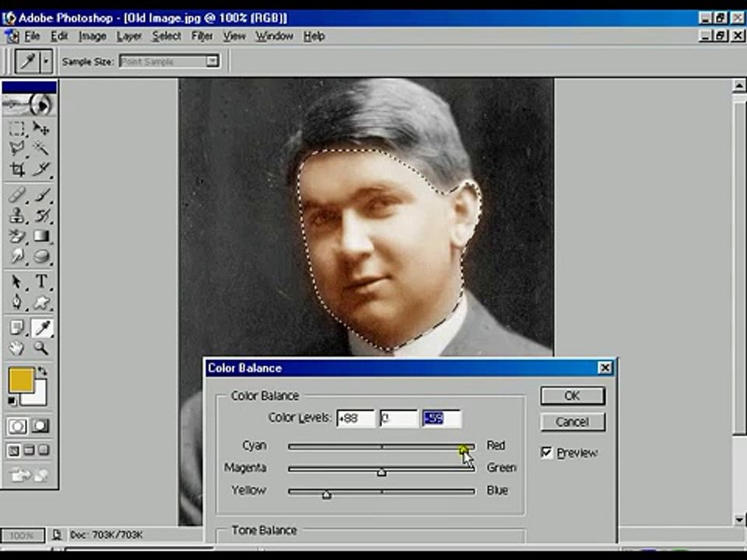The width and height of the screenshot is (747, 560).
Task: Click Cancel in the Color Balance dialog
Action: coord(573,422)
